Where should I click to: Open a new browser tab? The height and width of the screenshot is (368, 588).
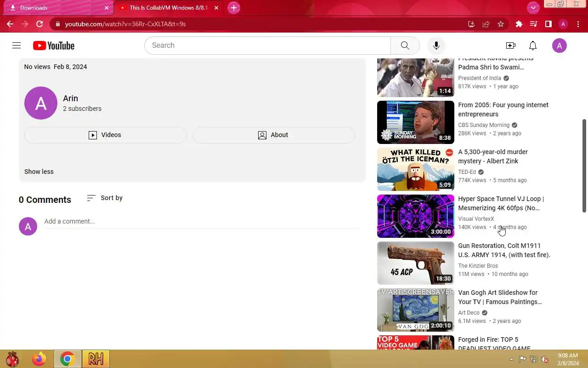tap(234, 8)
